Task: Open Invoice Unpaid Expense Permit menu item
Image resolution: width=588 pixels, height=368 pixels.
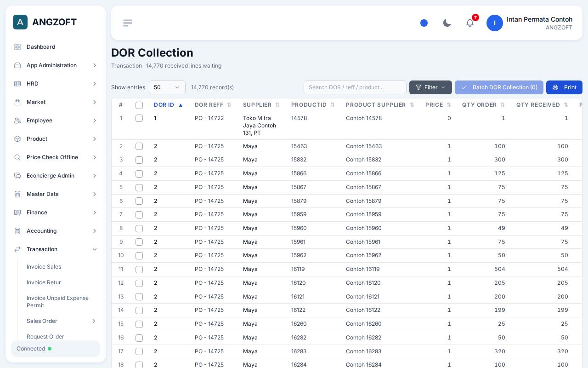Action: [x=57, y=302]
